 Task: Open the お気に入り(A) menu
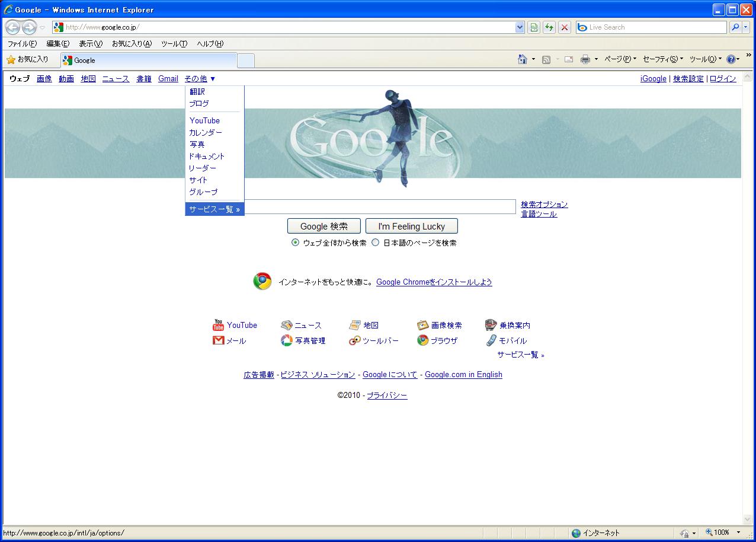pyautogui.click(x=132, y=44)
